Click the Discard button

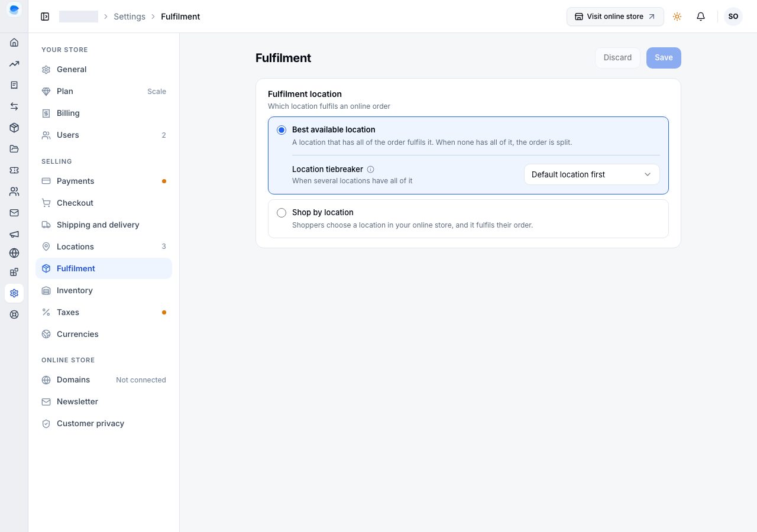tap(617, 58)
